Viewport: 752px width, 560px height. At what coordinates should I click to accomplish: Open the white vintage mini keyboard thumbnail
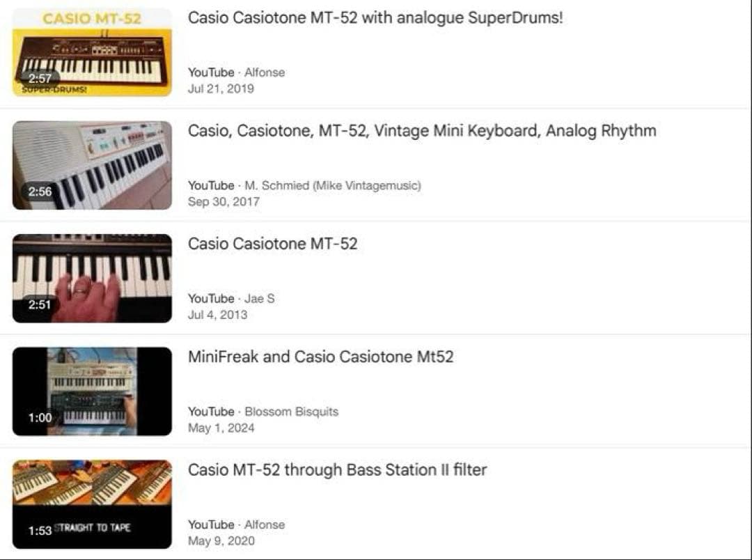[x=92, y=164]
